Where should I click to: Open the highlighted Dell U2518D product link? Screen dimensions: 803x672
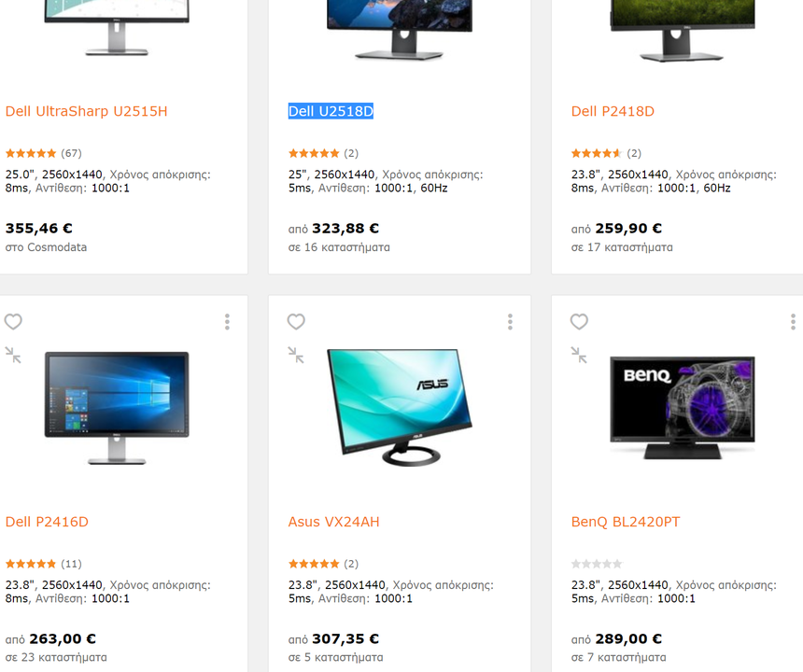click(331, 111)
